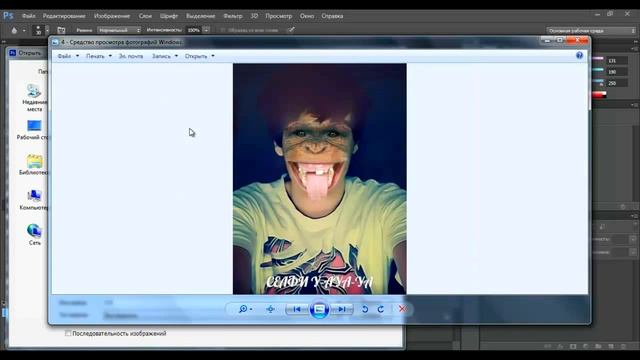This screenshot has width=640, height=360.
Task: Click Эл. почта in Photo Viewer
Action: pyautogui.click(x=131, y=56)
